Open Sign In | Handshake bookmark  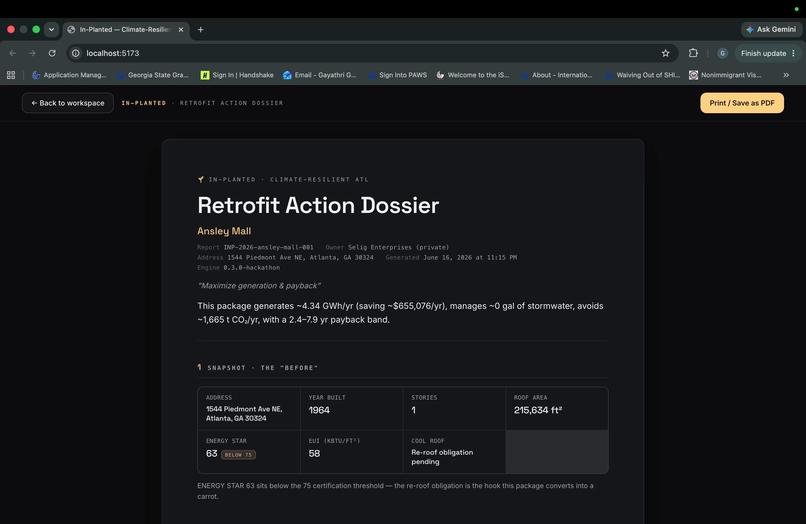click(x=237, y=75)
